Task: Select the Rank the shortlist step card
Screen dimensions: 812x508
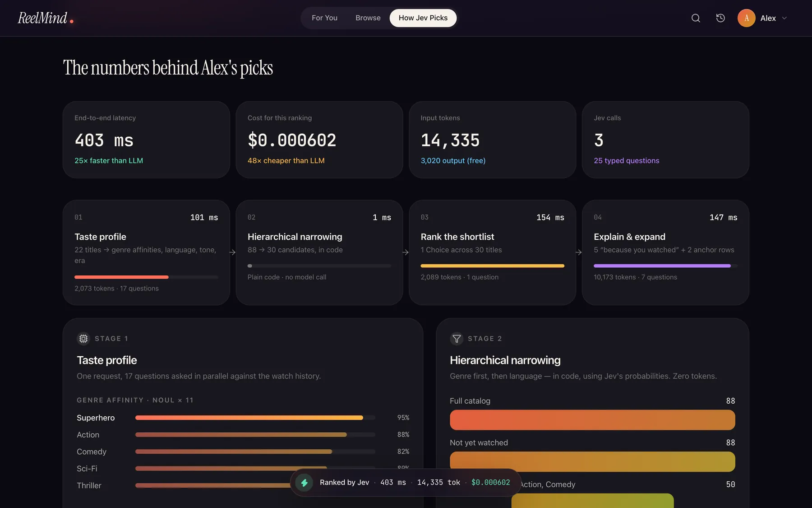Action: click(492, 252)
